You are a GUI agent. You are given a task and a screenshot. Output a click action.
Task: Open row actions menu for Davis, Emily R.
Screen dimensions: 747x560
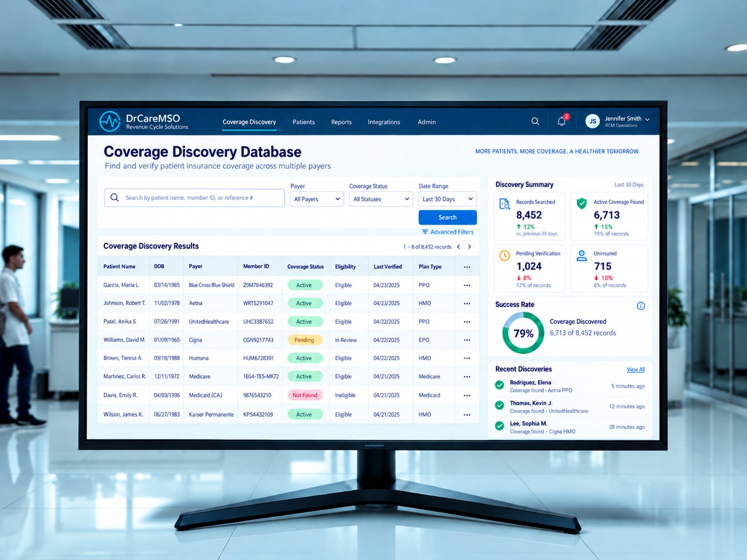click(x=467, y=396)
